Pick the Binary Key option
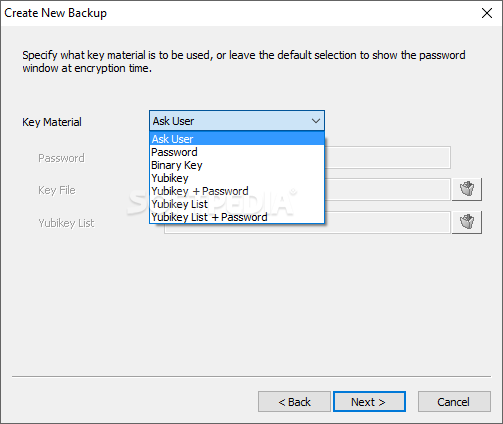The image size is (503, 424). [237, 165]
